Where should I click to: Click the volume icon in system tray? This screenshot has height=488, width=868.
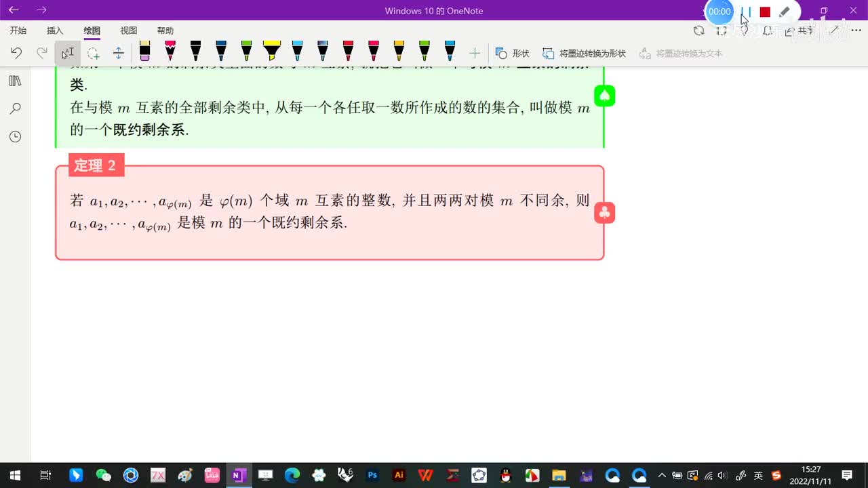722,475
